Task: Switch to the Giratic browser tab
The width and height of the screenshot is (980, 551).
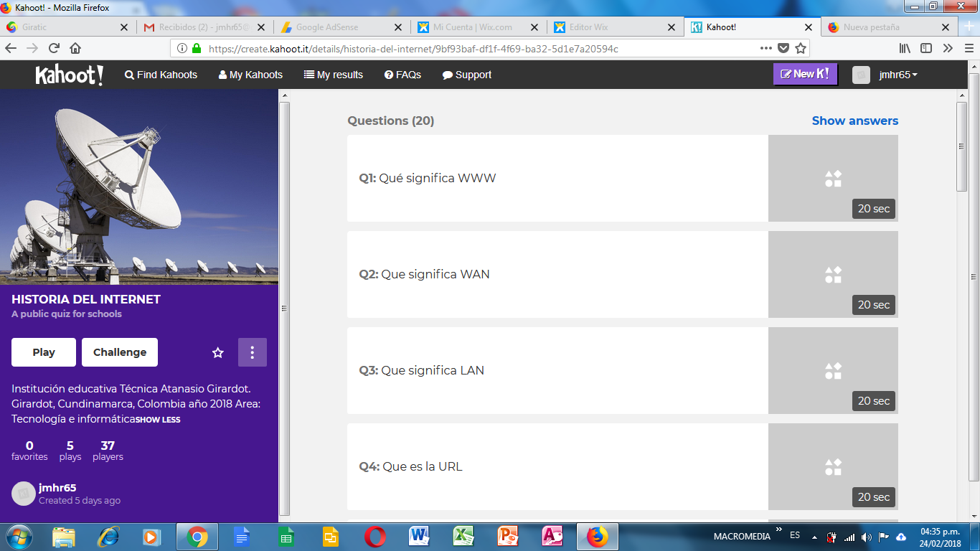Action: click(67, 27)
